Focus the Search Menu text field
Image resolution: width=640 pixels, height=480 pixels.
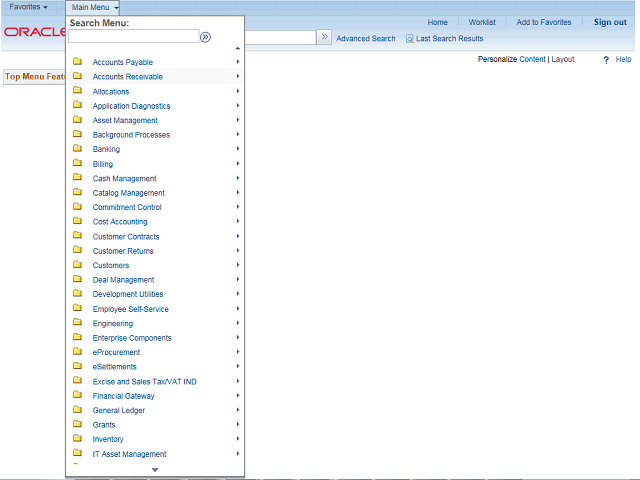point(133,36)
